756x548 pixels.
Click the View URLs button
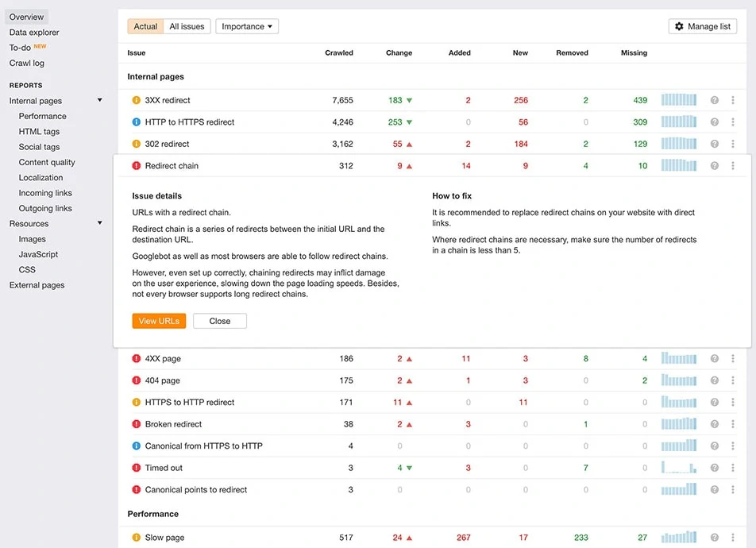(x=159, y=322)
